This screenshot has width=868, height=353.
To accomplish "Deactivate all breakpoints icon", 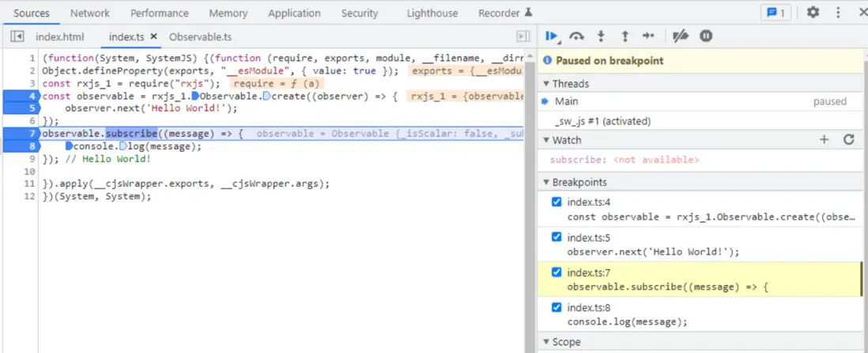I will point(681,36).
